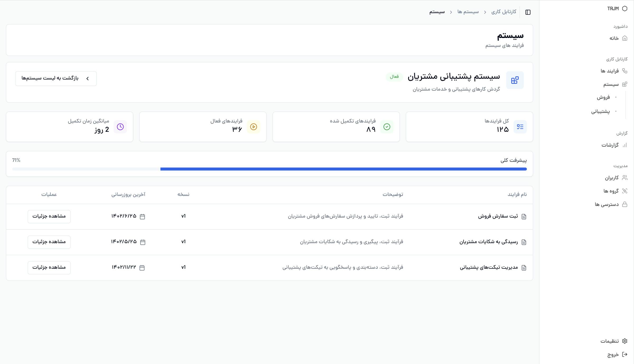Open کاربران management page
Screen dimensions: 634x364
[612, 178]
